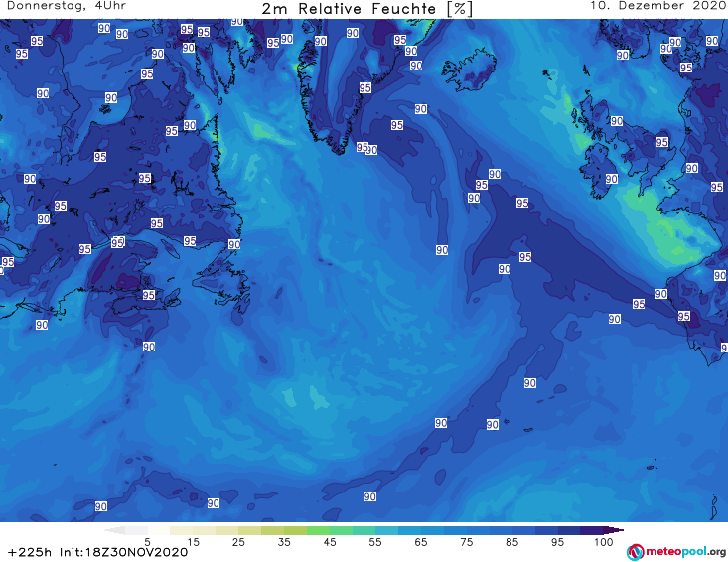728x562 pixels.
Task: Pick the dark purple arrow end of colour bar
Action: click(614, 530)
